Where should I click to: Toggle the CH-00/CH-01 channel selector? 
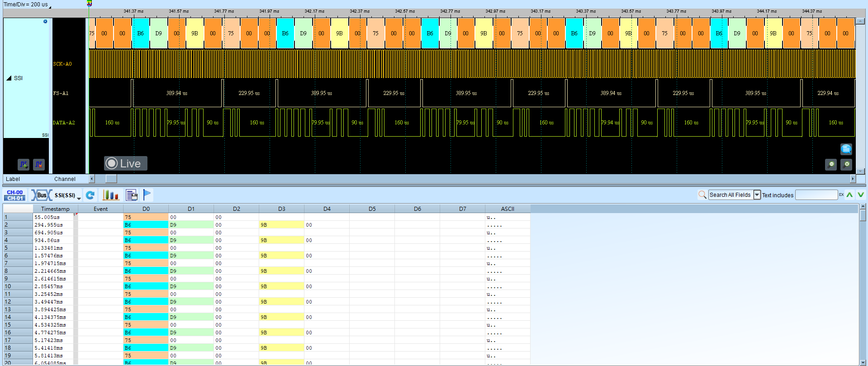point(15,195)
